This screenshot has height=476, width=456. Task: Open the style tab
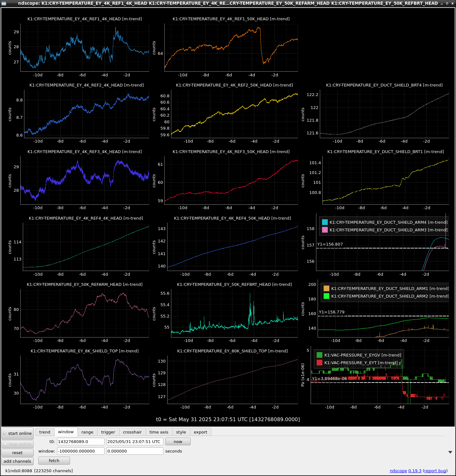[181, 432]
